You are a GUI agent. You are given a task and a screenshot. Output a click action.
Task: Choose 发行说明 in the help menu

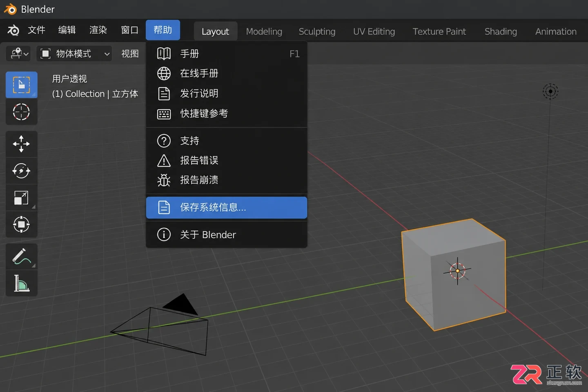[227, 94]
